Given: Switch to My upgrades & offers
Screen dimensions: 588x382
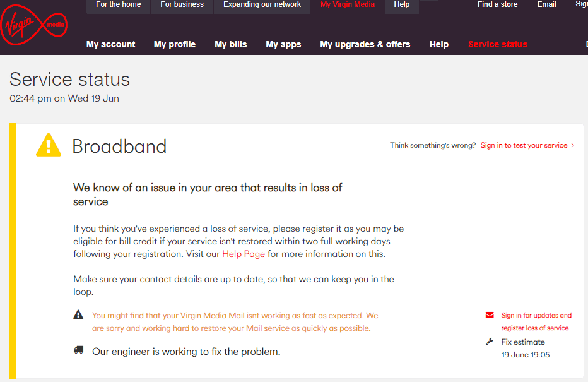Looking at the screenshot, I should [365, 44].
